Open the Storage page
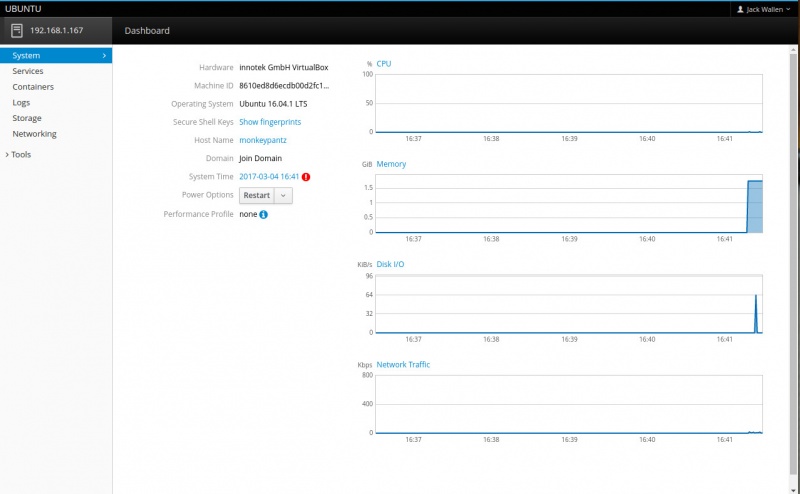 tap(27, 118)
